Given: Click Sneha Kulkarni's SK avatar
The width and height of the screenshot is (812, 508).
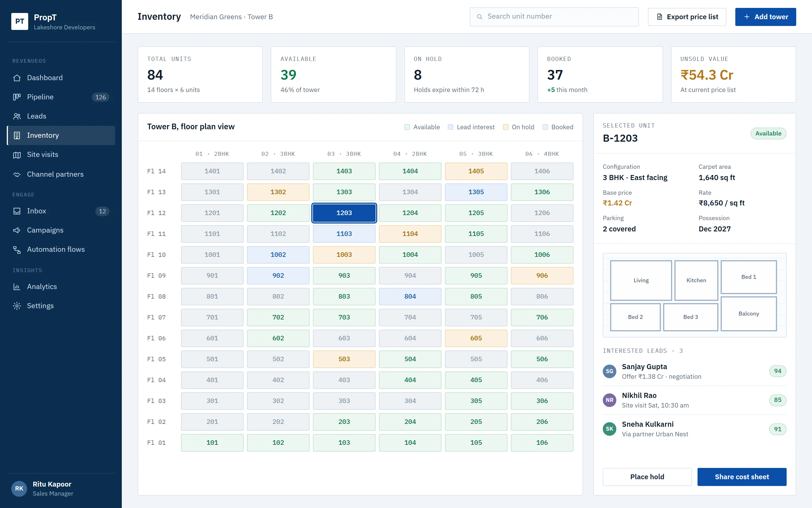Looking at the screenshot, I should tap(609, 429).
